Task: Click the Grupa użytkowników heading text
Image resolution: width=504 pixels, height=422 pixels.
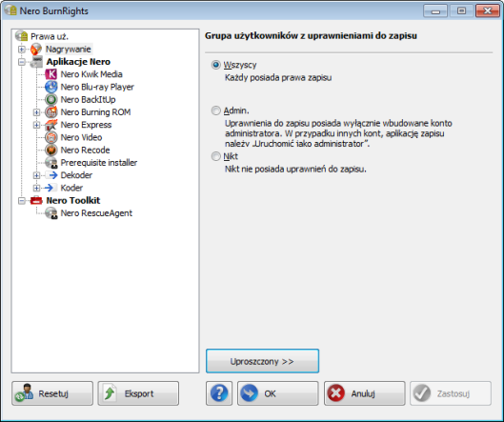Action: [x=311, y=35]
